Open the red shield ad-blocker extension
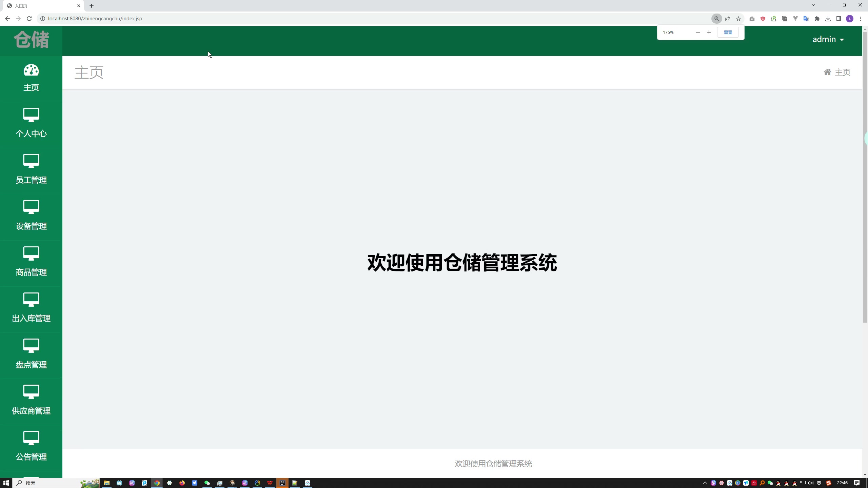The width and height of the screenshot is (868, 488). point(763,19)
